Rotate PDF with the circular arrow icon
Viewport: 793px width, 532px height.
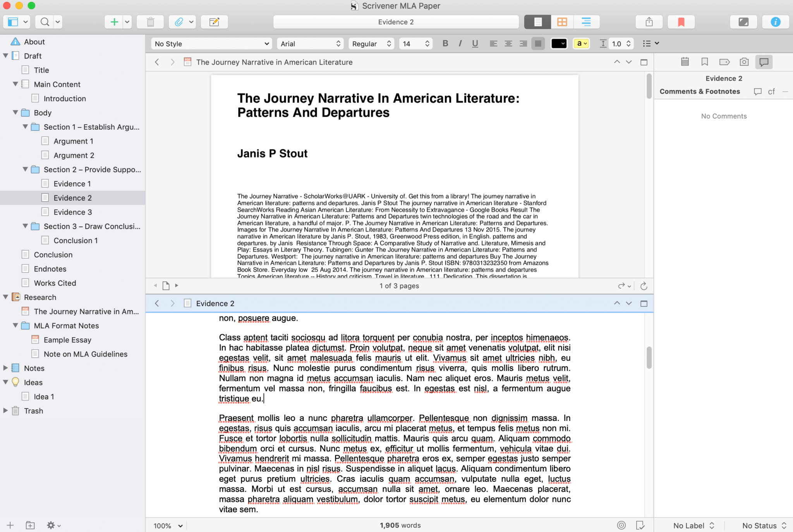[x=644, y=286]
